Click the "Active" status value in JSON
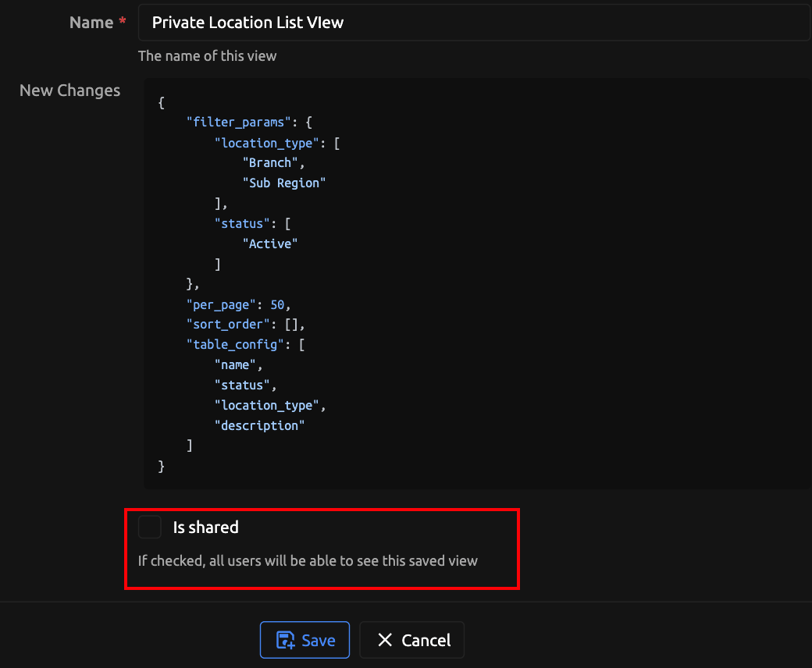 click(x=270, y=243)
